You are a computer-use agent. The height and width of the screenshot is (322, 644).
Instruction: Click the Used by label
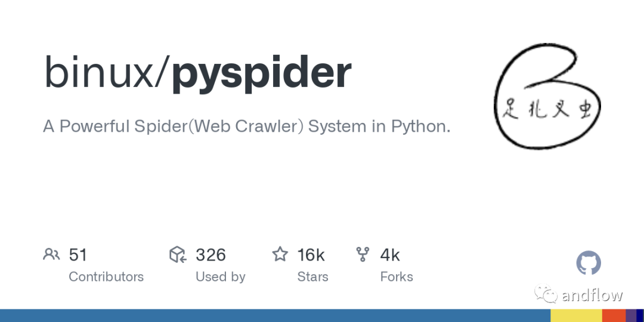pyautogui.click(x=220, y=277)
